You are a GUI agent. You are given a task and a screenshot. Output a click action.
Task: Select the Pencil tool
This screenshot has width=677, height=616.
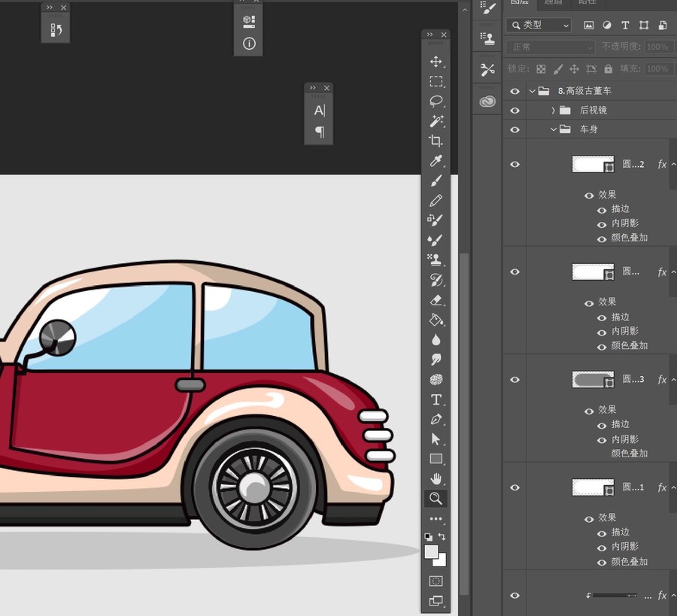[436, 200]
